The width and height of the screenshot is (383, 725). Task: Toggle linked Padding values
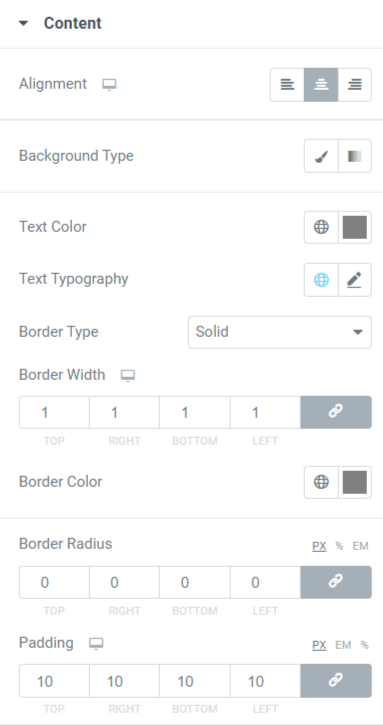[336, 681]
